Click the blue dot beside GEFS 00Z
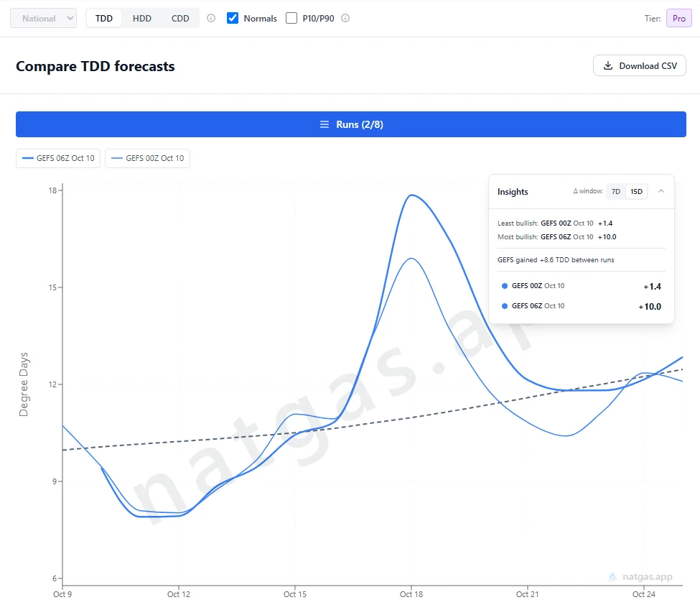This screenshot has height=605, width=700. coord(505,286)
